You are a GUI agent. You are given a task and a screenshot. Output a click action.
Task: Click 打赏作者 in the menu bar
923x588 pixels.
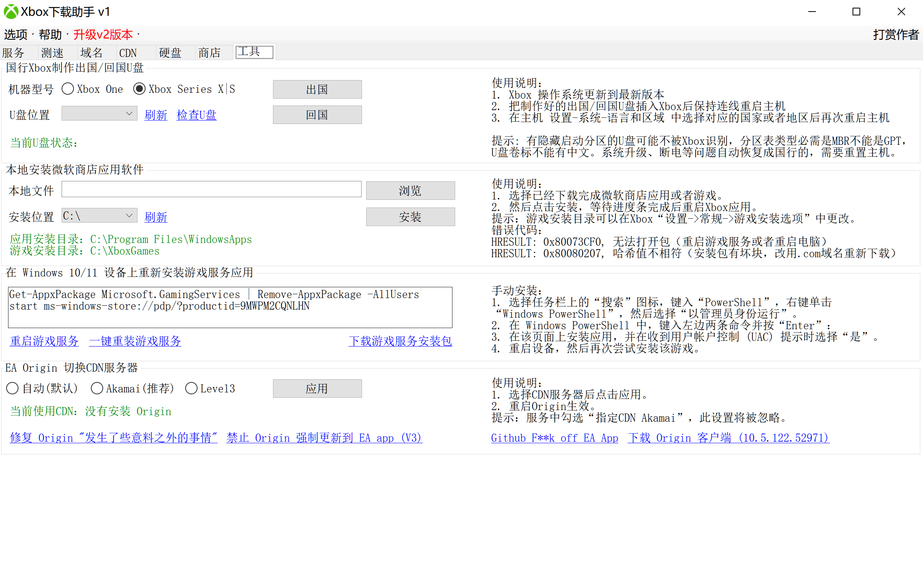pyautogui.click(x=896, y=35)
